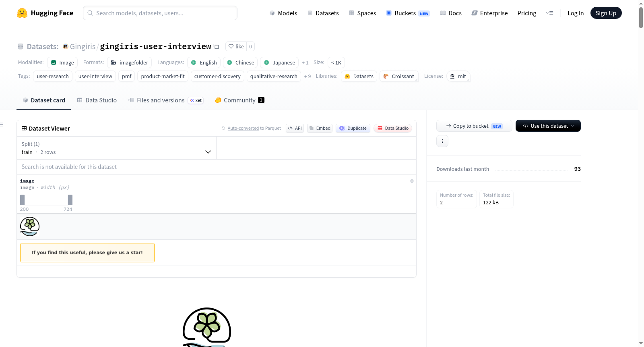Open the Gingiris profile link
The height and width of the screenshot is (347, 644).
[x=83, y=47]
